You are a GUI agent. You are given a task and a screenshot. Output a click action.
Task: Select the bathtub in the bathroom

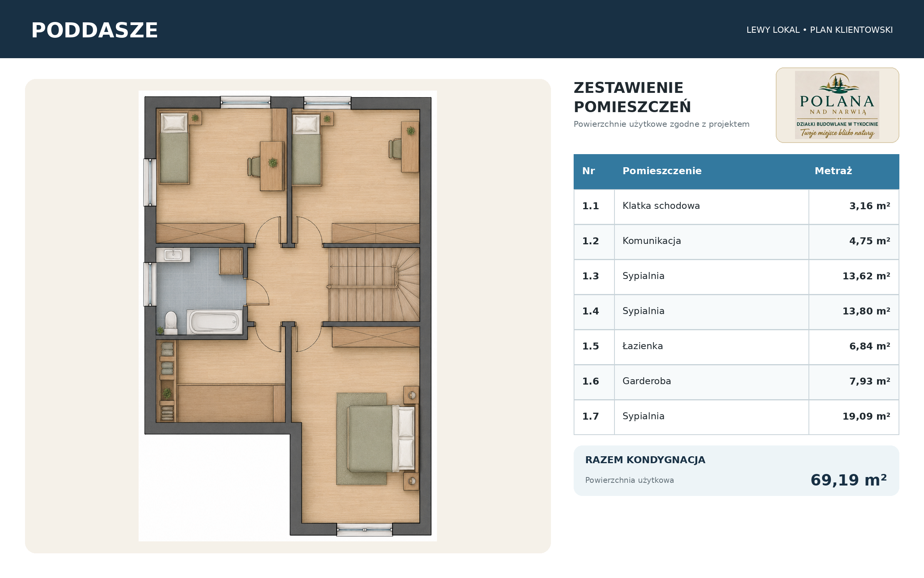[x=215, y=322]
